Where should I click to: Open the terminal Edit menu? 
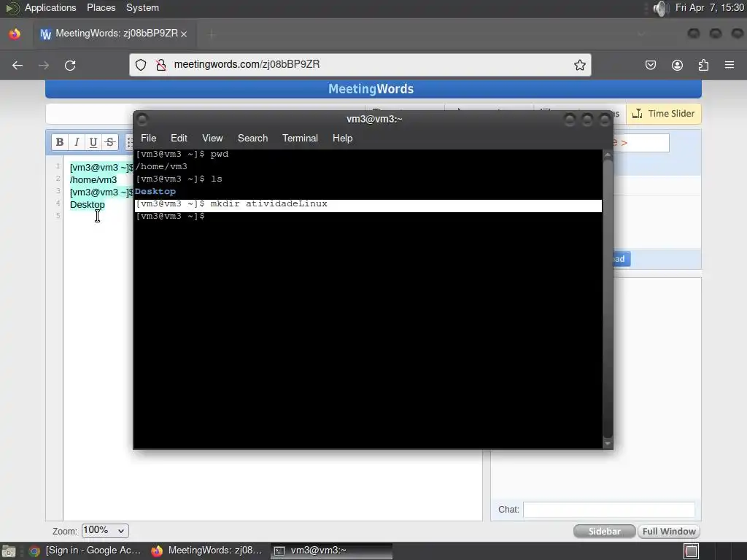[179, 138]
